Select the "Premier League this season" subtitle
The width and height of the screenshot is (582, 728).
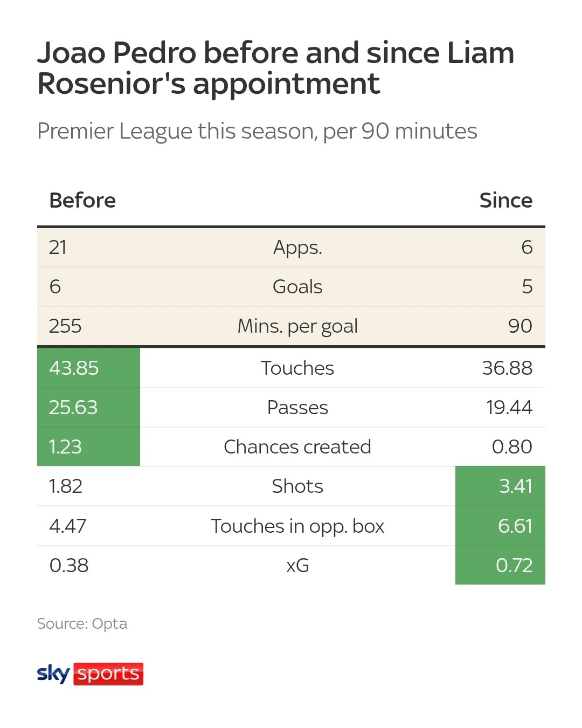(x=257, y=131)
